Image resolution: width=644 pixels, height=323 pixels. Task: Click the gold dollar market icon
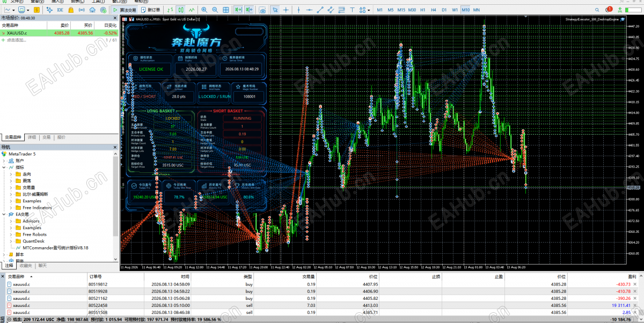click(36, 10)
